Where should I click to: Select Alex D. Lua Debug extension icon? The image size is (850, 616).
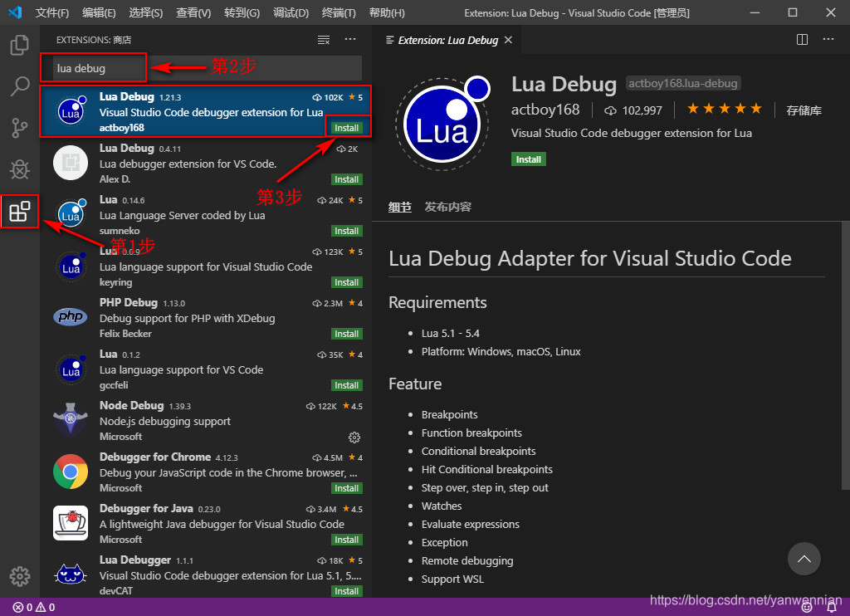point(71,163)
